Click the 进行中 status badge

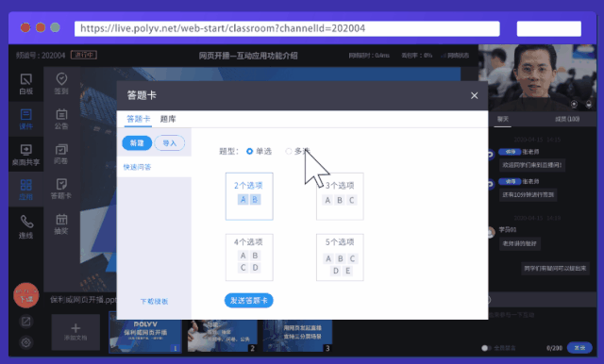(84, 55)
